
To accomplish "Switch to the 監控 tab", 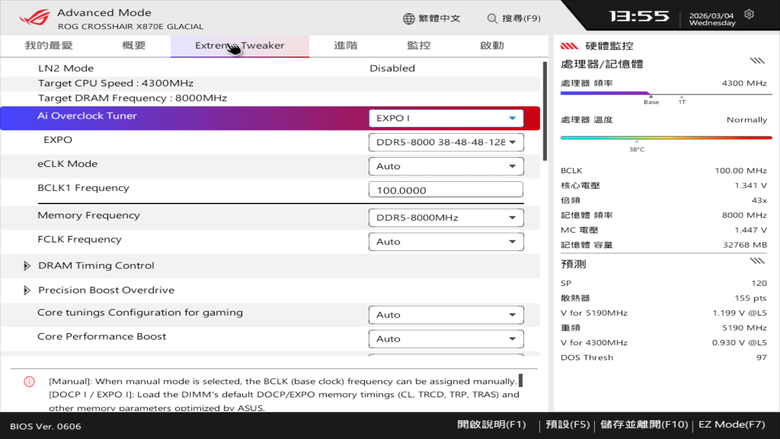I will pyautogui.click(x=419, y=45).
